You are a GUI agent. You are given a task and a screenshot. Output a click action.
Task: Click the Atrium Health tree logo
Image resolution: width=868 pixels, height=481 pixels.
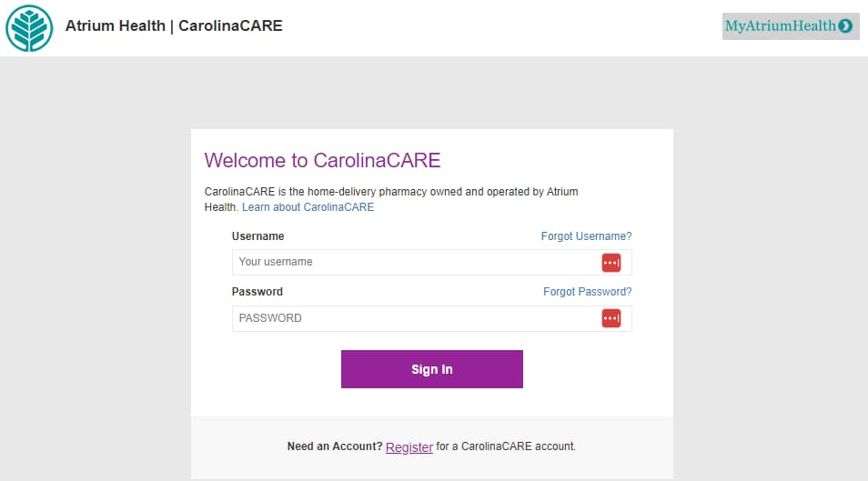coord(29,28)
